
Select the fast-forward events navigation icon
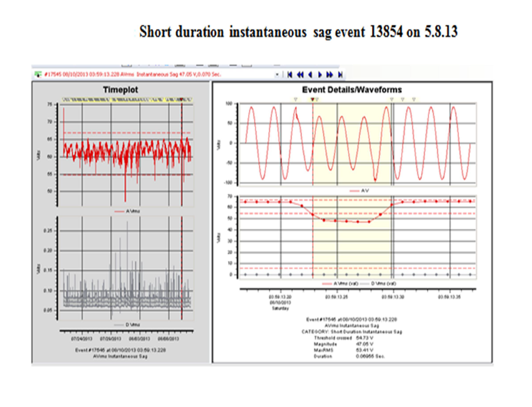(330, 74)
